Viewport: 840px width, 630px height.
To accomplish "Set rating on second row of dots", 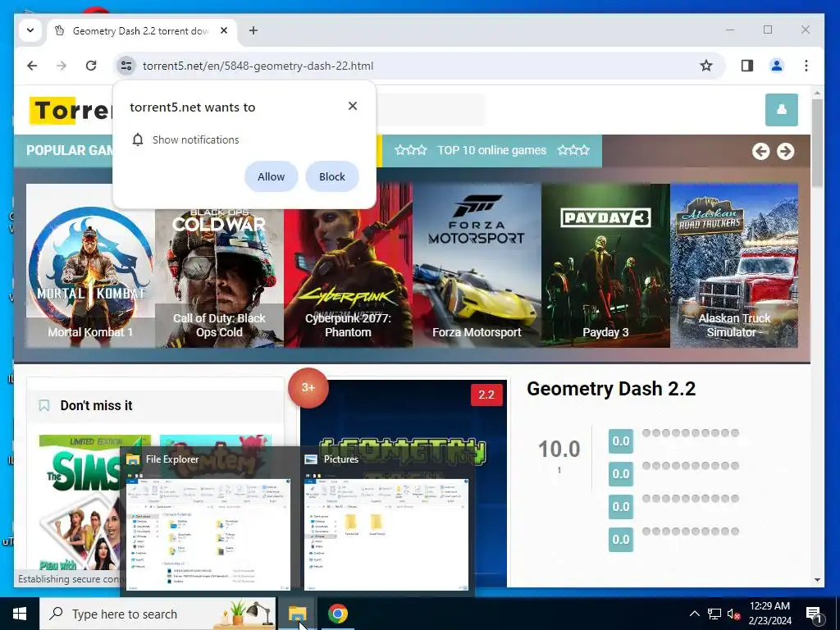I will (691, 466).
